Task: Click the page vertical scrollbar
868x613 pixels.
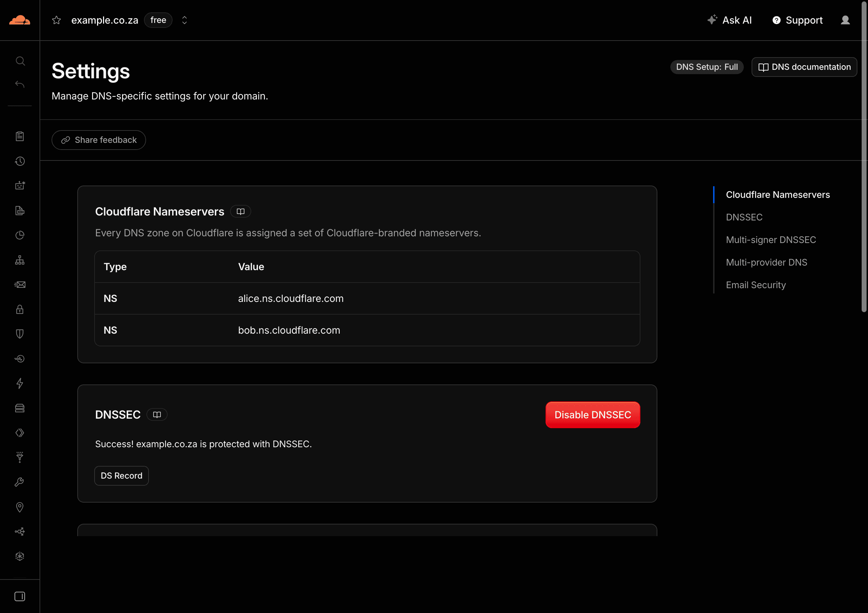Action: coord(864,157)
